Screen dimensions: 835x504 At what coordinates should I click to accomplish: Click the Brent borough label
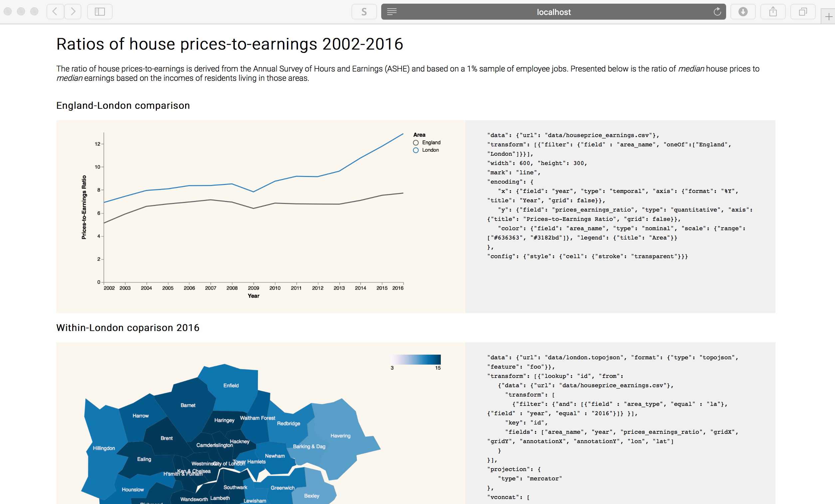coord(166,438)
